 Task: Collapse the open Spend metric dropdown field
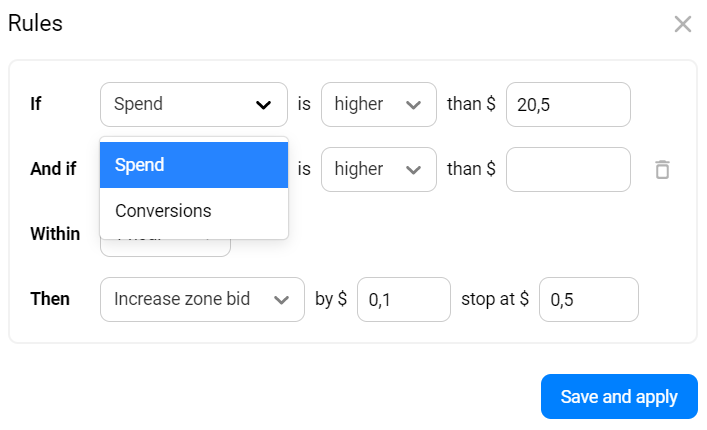(180, 105)
